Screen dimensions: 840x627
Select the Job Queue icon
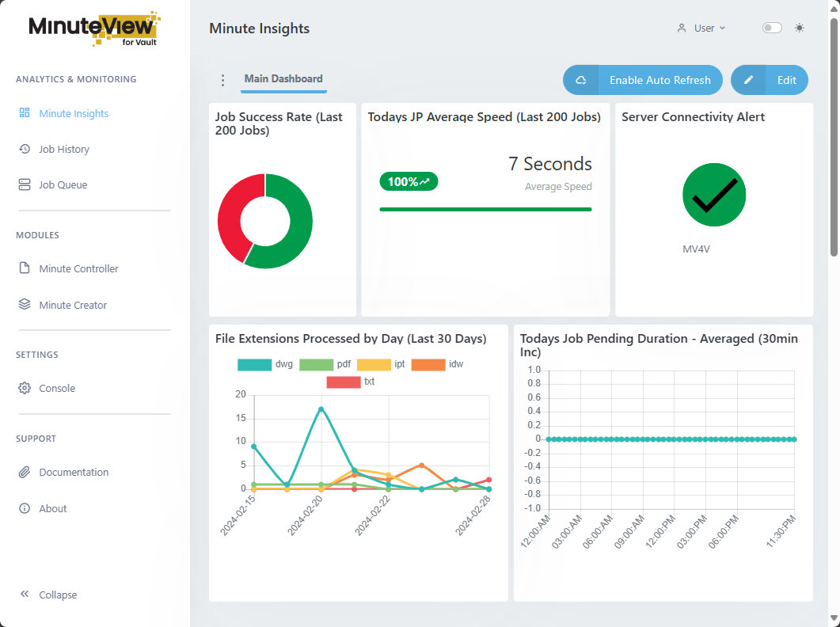click(x=25, y=184)
